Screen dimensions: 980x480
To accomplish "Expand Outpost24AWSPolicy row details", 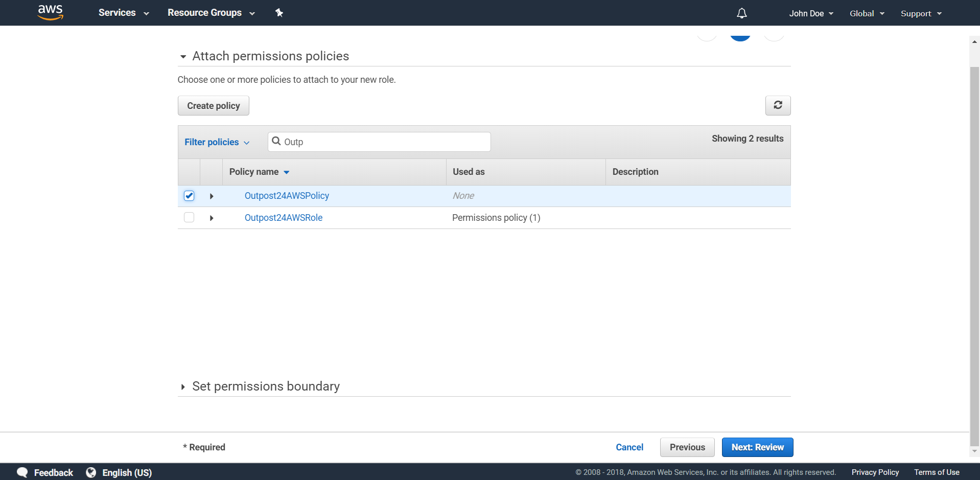I will (212, 196).
